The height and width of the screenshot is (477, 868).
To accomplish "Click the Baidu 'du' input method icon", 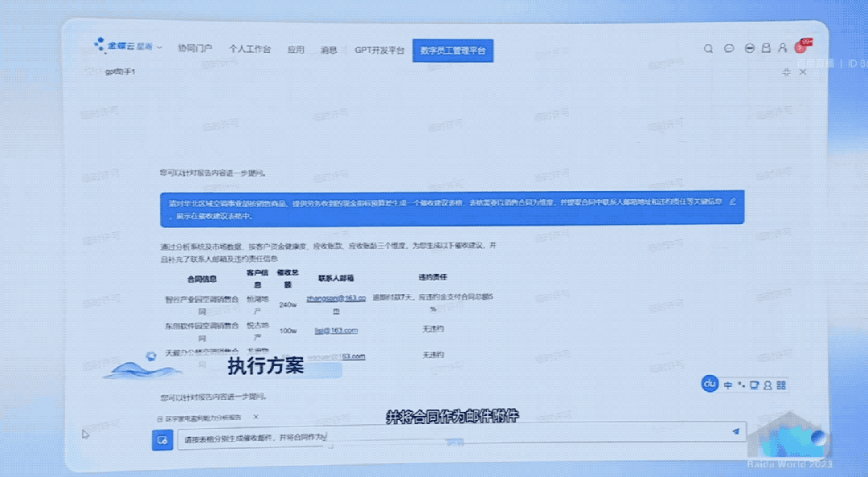I will [710, 385].
